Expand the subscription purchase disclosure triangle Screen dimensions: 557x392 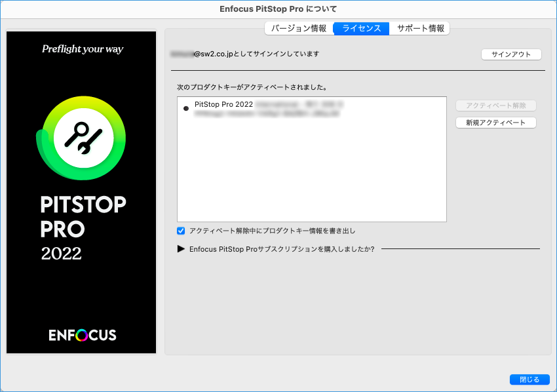pyautogui.click(x=182, y=249)
